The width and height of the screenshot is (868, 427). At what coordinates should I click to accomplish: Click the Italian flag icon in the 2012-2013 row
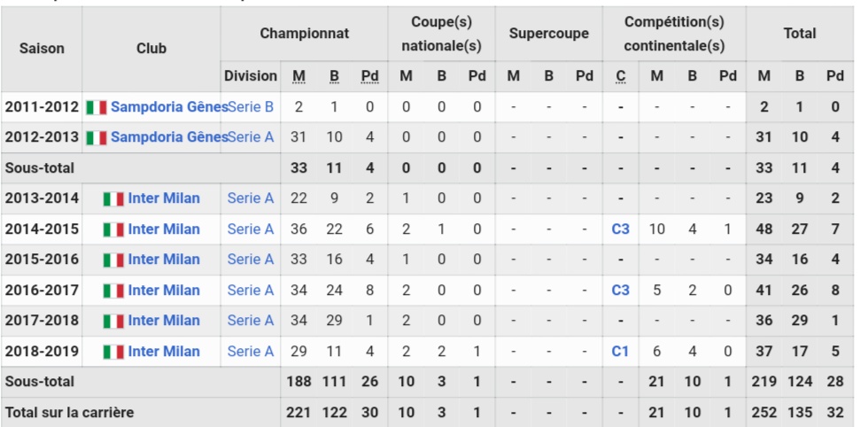[97, 138]
